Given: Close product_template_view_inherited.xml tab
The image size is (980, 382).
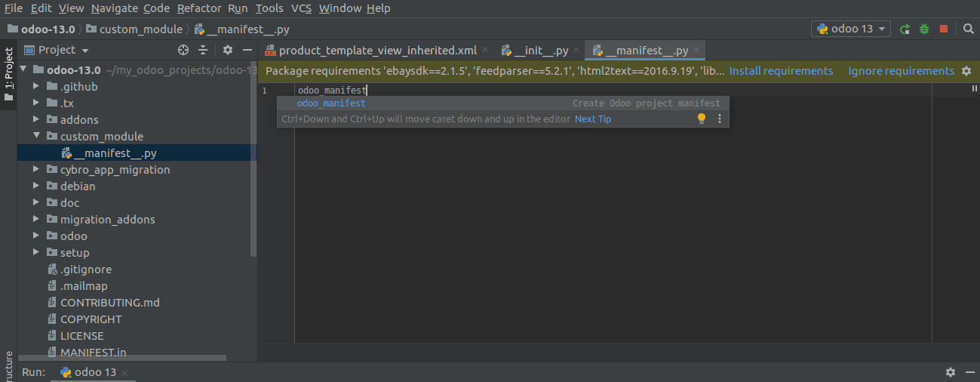Looking at the screenshot, I should tap(485, 51).
